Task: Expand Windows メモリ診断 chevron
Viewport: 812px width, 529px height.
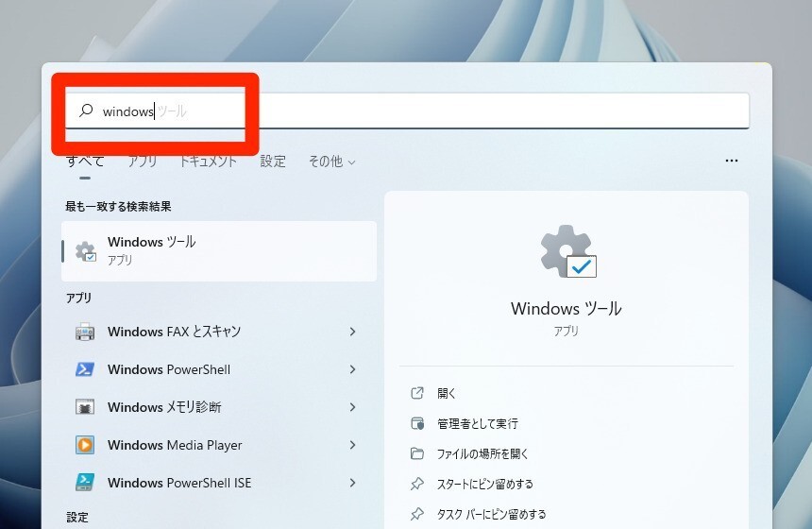Action: pos(353,407)
